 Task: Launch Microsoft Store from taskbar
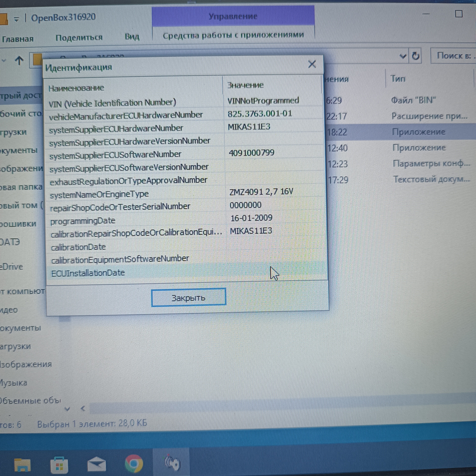[59, 464]
